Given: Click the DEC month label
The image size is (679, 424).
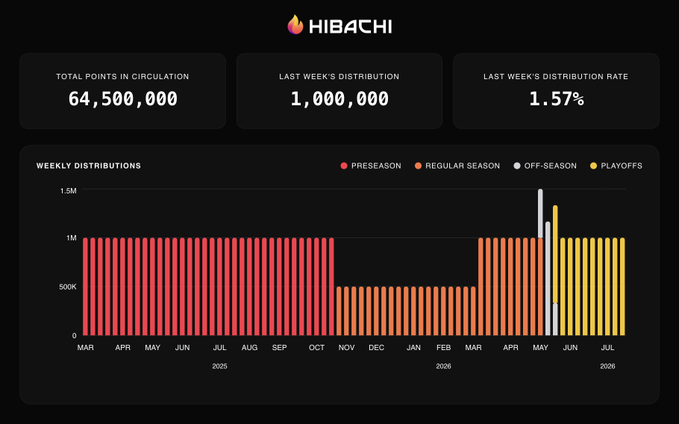Looking at the screenshot, I should [376, 348].
